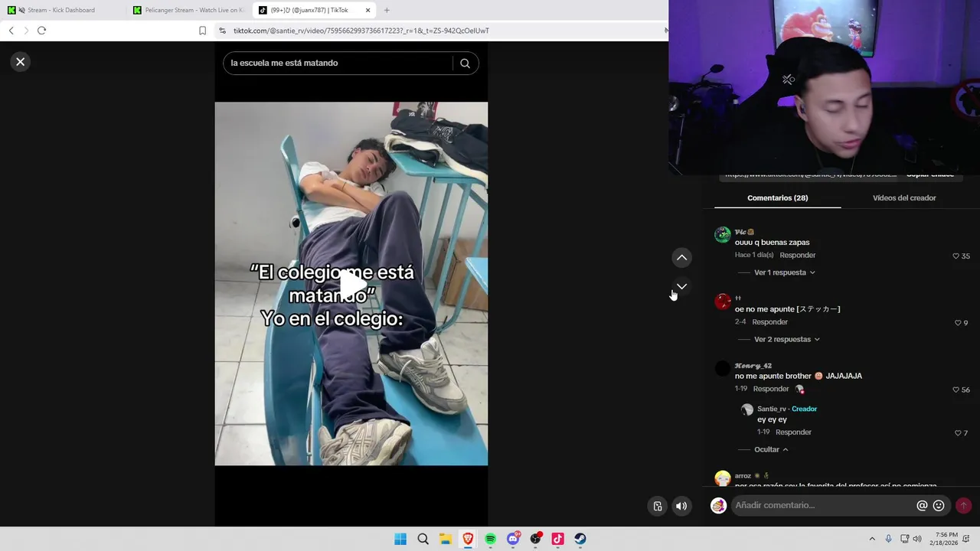Image resolution: width=980 pixels, height=551 pixels.
Task: Open Henry_42's username link
Action: tap(753, 365)
